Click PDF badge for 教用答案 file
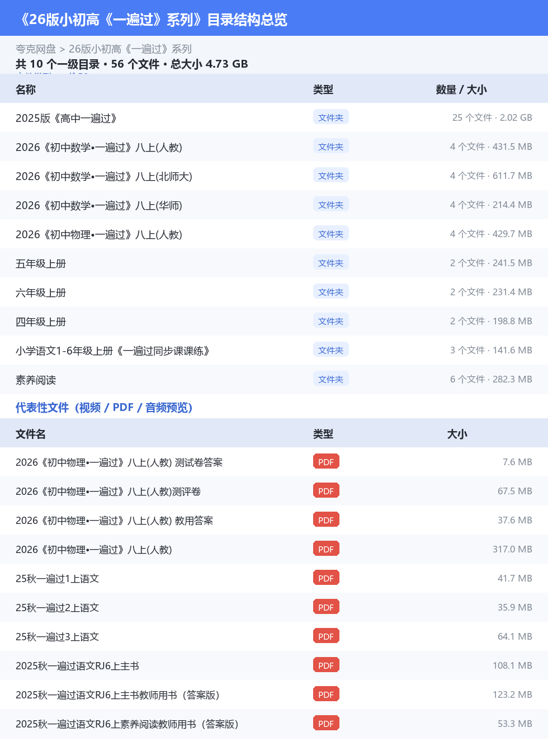 326,519
